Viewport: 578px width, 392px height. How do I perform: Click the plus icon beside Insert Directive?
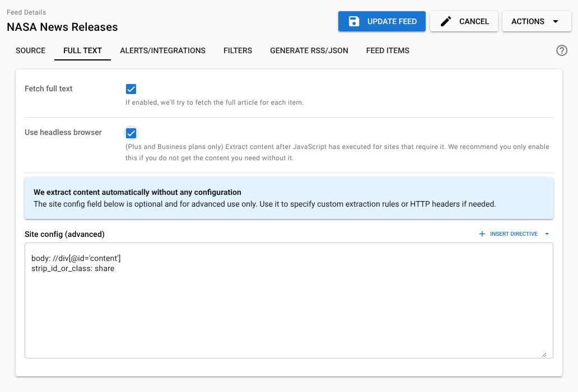[x=482, y=234]
